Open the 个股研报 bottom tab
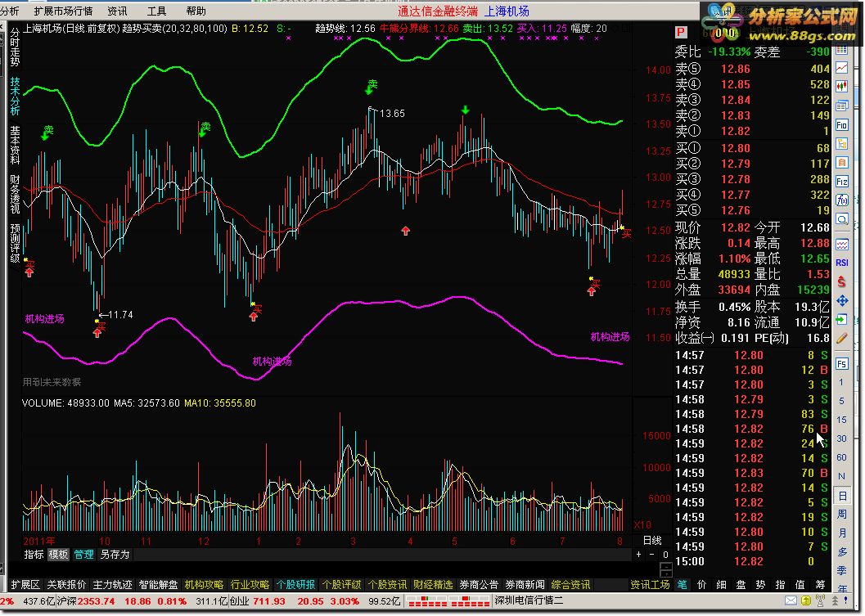Viewport: 865px width, 616px height. pos(295,585)
